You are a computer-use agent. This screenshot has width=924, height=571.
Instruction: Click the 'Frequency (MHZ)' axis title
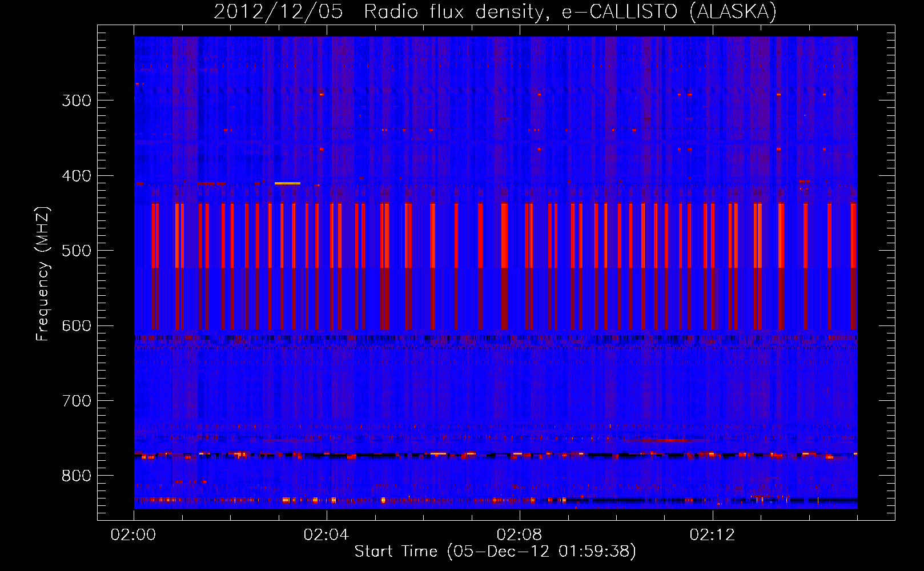[x=43, y=274]
